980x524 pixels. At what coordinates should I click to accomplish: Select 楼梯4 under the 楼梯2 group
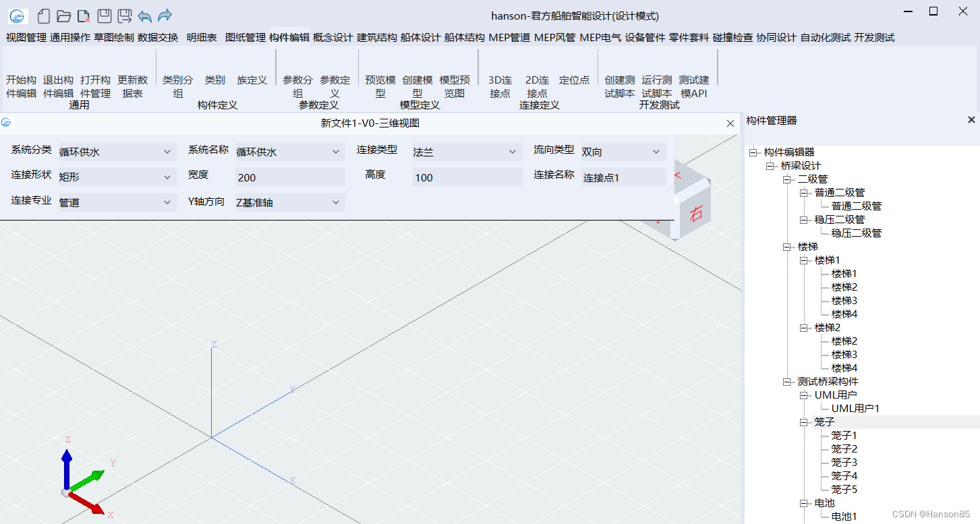[844, 368]
